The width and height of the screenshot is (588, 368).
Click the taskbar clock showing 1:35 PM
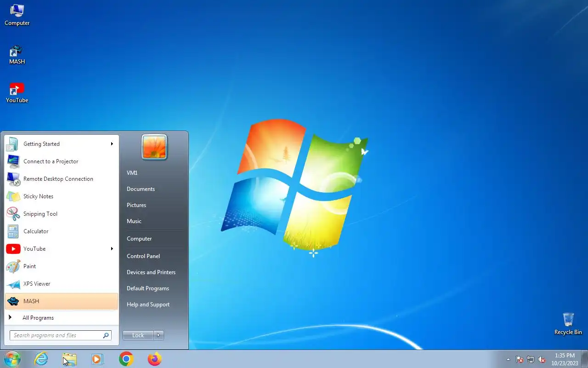pos(565,359)
